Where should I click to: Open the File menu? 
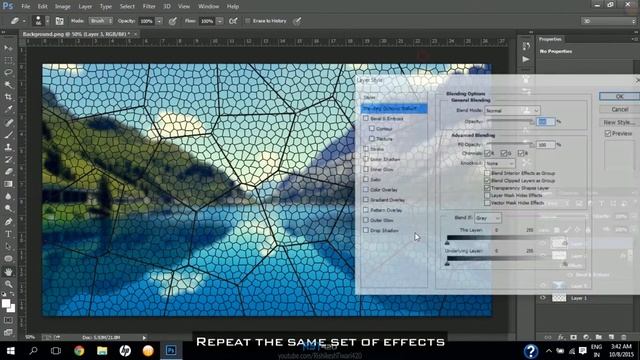tap(25, 6)
